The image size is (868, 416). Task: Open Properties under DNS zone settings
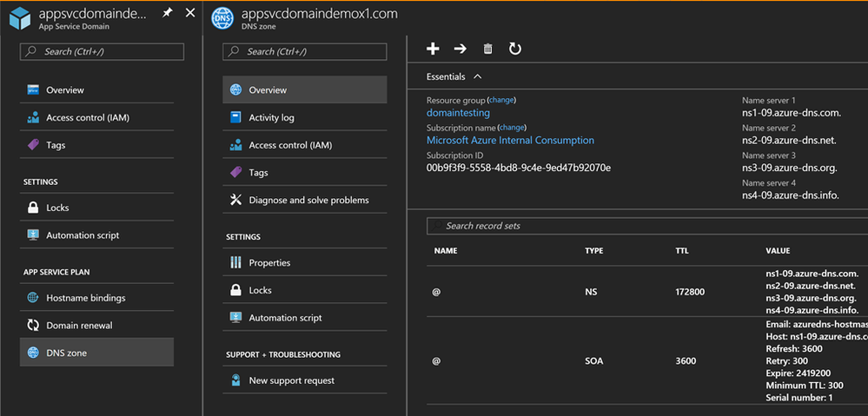point(269,262)
